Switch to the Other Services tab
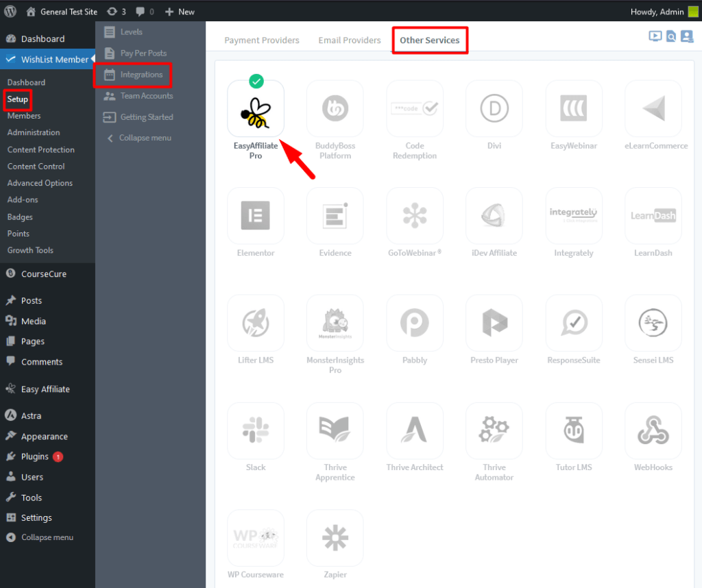Image resolution: width=702 pixels, height=588 pixels. click(430, 40)
